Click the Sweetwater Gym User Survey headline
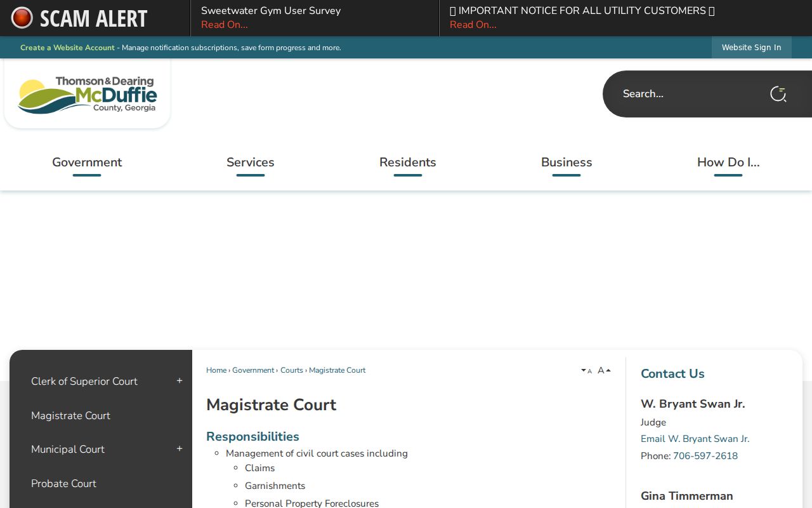Image resolution: width=812 pixels, height=508 pixels. click(271, 11)
